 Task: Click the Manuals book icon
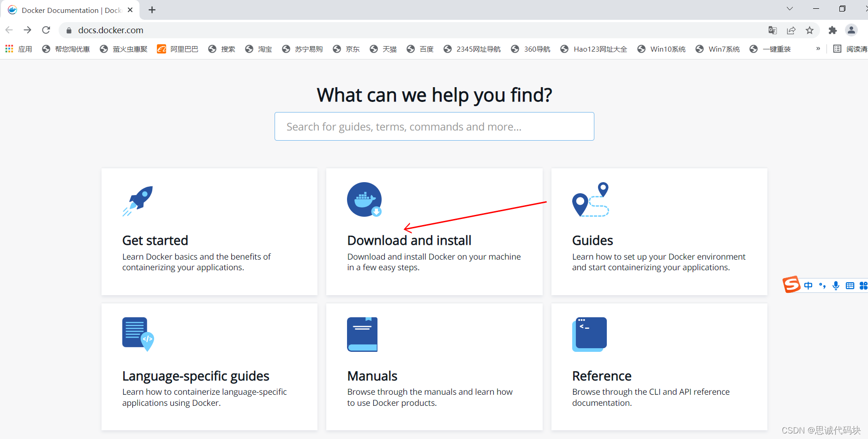tap(362, 334)
